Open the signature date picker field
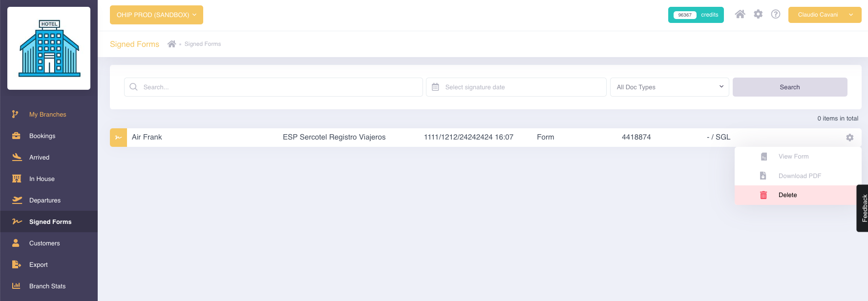 pos(516,87)
